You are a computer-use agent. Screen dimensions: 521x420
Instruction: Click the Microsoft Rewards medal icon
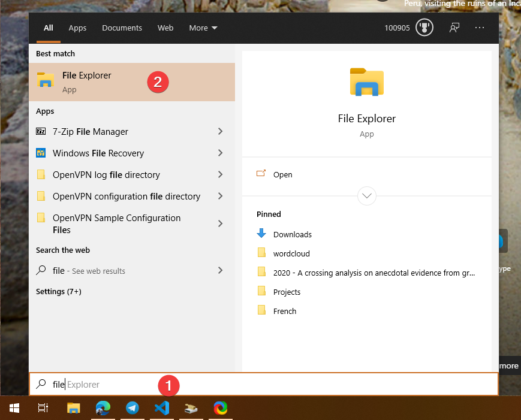[x=424, y=28]
